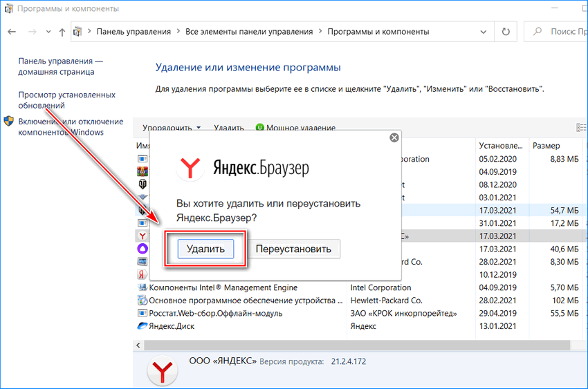Click date 03.01.2021 cell
Viewport: 588px width, 389px height.
click(x=497, y=198)
